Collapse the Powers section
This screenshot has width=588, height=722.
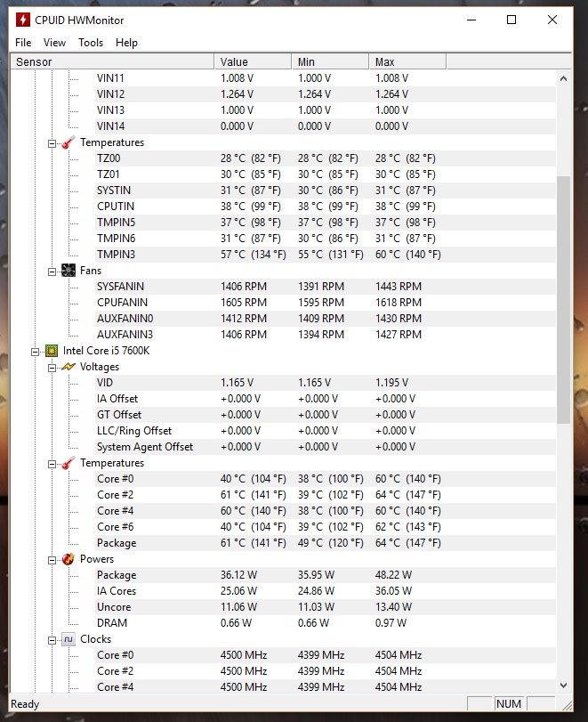(52, 560)
